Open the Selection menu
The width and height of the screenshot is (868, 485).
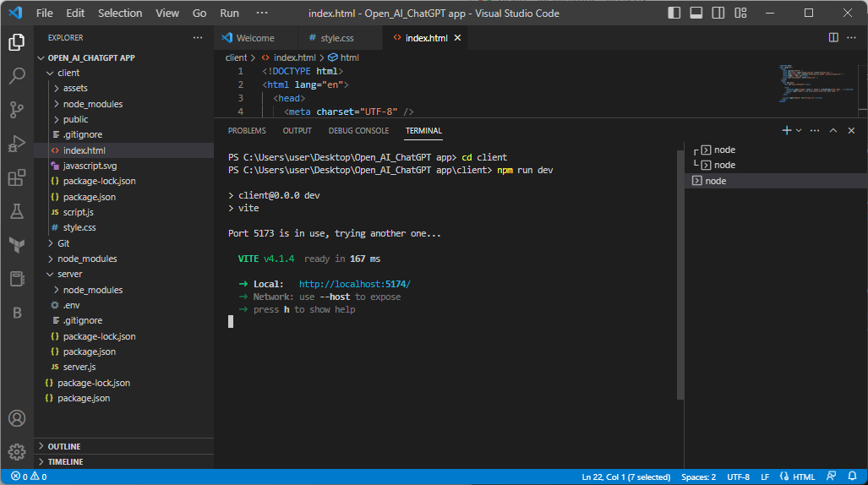pos(120,13)
